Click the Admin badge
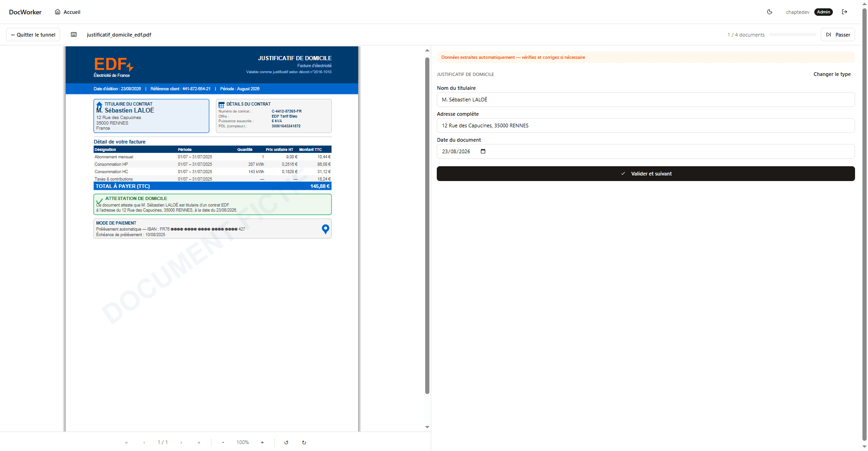The width and height of the screenshot is (868, 451). point(824,12)
